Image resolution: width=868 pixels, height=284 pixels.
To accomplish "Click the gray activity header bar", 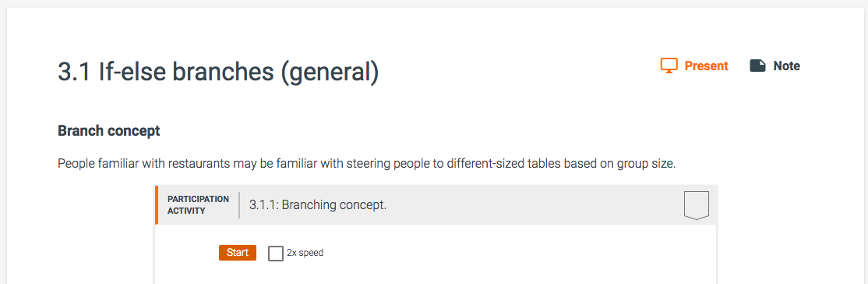I will pyautogui.click(x=436, y=205).
